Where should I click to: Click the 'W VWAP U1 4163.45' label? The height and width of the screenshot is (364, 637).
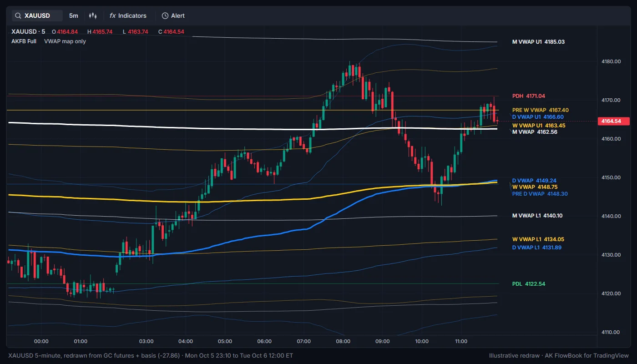click(539, 125)
